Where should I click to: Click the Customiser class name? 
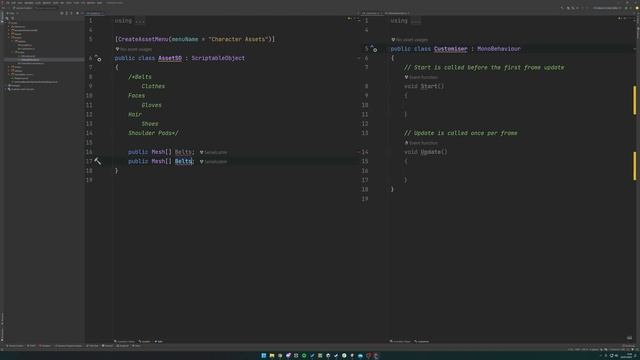click(x=451, y=49)
